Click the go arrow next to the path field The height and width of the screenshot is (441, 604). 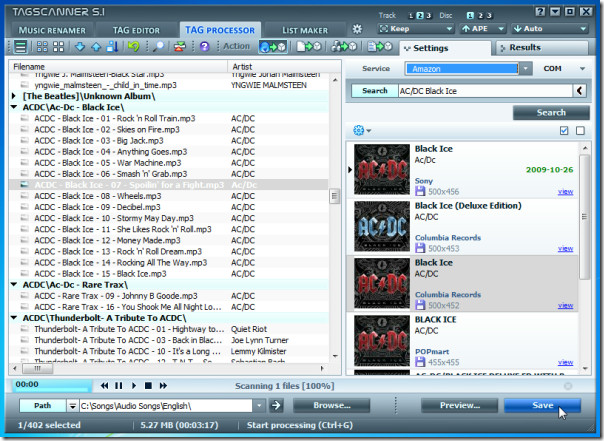coord(276,405)
